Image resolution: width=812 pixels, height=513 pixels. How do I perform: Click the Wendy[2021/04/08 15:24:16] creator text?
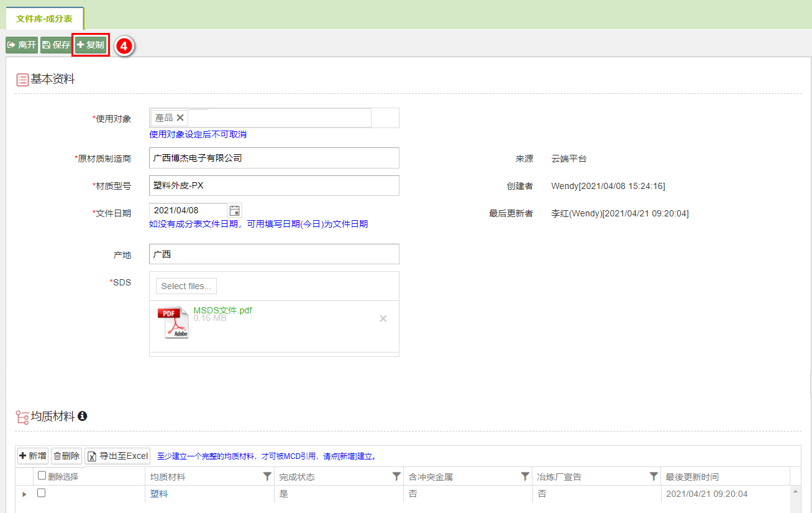pos(608,186)
